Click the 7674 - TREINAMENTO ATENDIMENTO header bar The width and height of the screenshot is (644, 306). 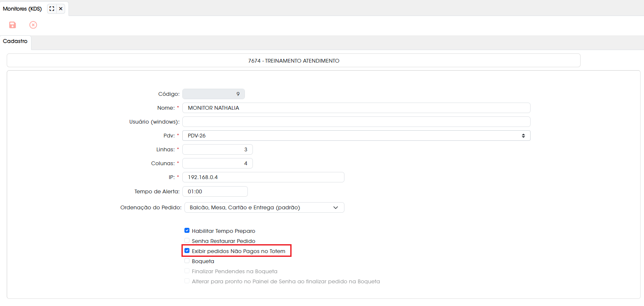pyautogui.click(x=294, y=61)
